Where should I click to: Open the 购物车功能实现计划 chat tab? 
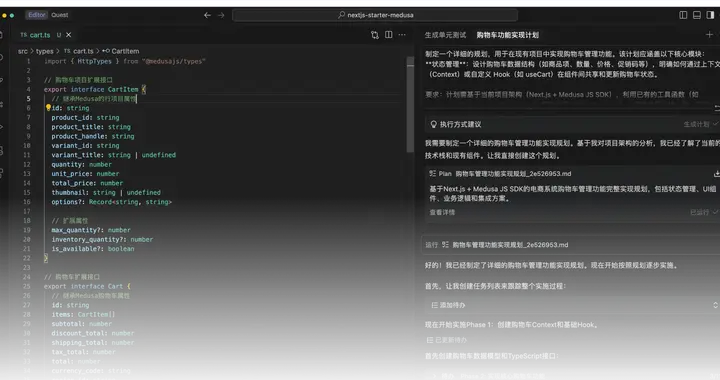tap(507, 35)
